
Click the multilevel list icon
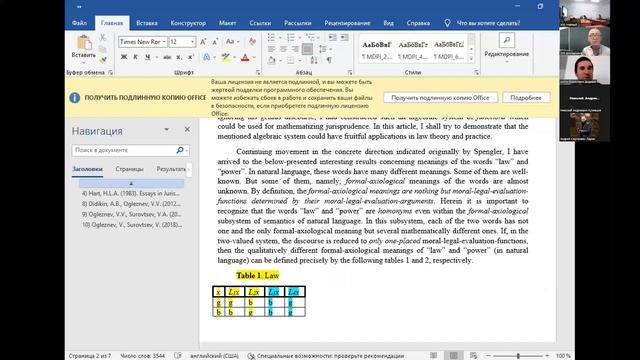[x=311, y=38]
